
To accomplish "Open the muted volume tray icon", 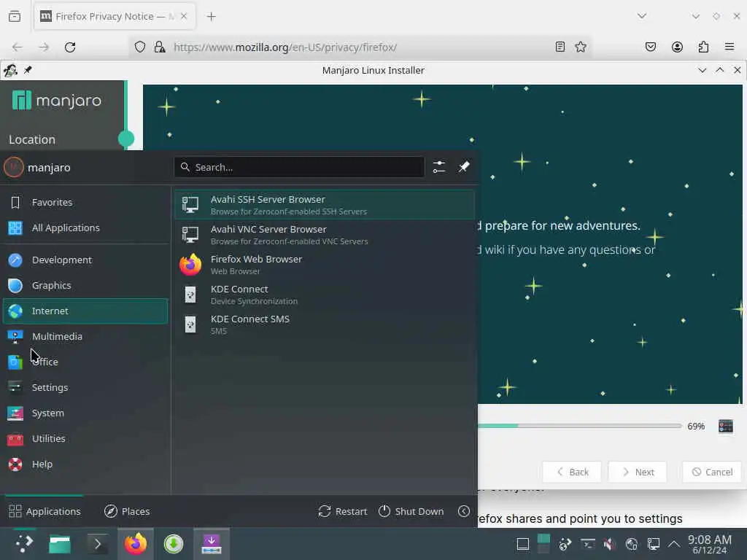I will [x=609, y=544].
